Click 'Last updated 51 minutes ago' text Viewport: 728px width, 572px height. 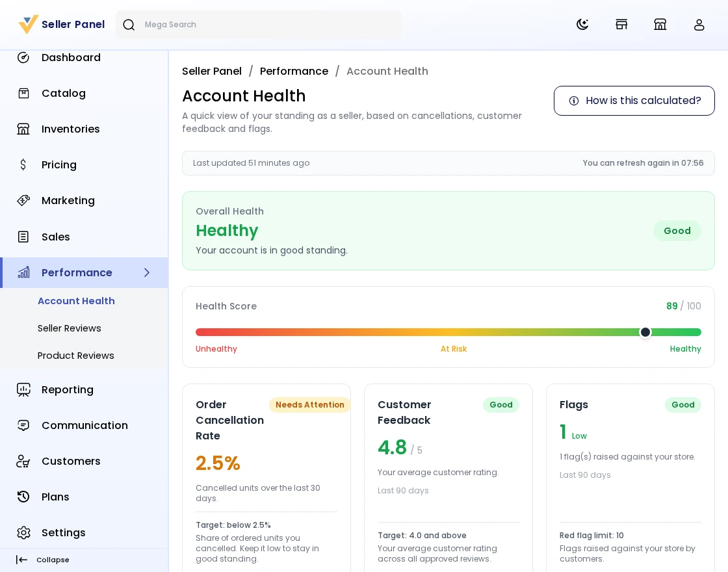(x=251, y=163)
